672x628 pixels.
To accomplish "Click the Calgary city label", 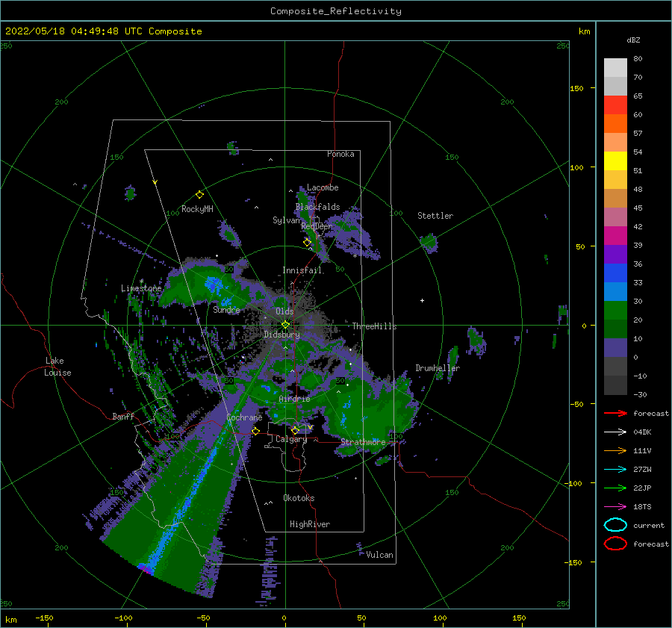I will [291, 439].
